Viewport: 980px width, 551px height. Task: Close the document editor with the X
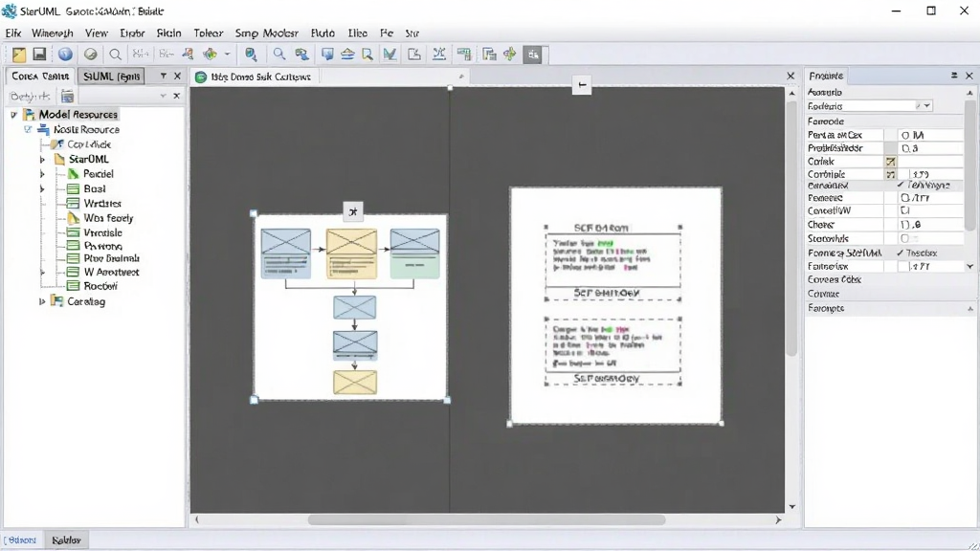pos(791,77)
